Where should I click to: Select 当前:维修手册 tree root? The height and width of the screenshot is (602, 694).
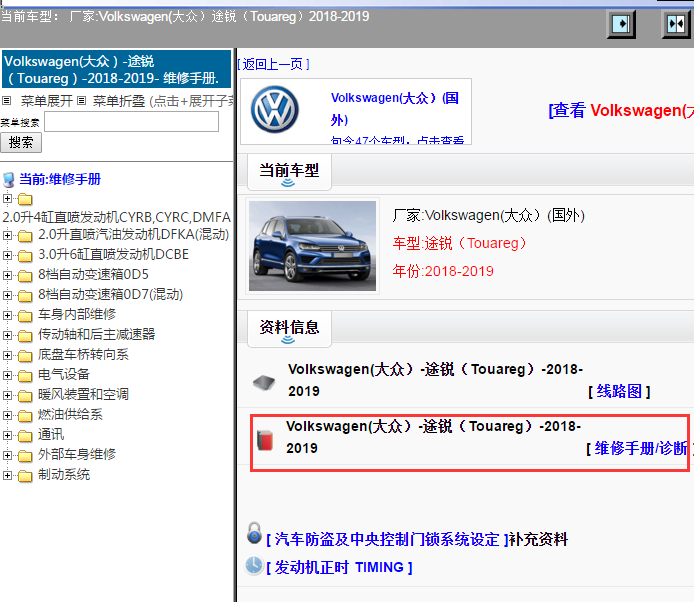[60, 179]
